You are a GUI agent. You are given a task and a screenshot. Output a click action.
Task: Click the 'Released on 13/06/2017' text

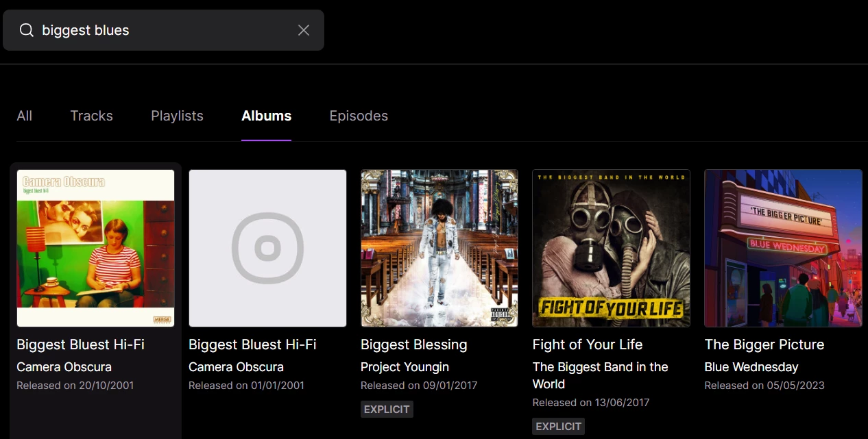(591, 403)
